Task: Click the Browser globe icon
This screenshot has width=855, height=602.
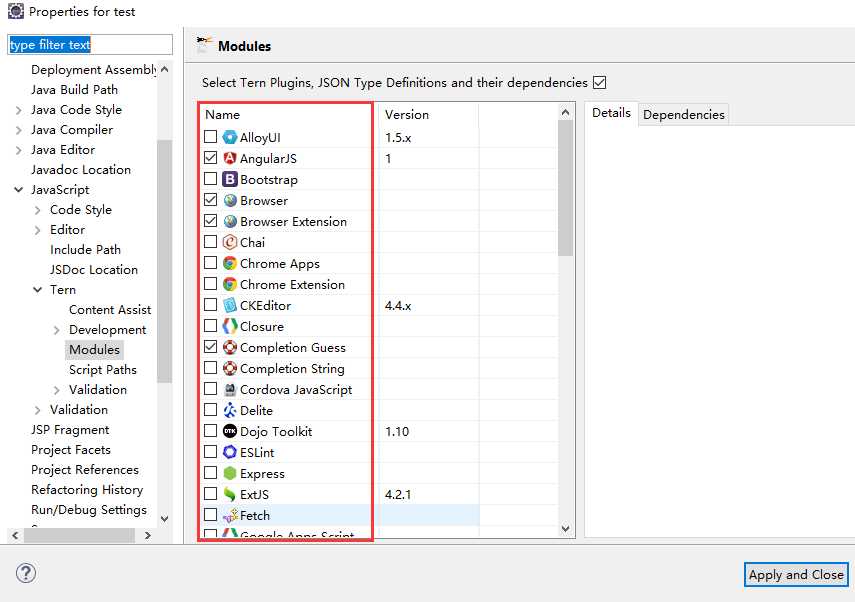Action: pyautogui.click(x=230, y=200)
